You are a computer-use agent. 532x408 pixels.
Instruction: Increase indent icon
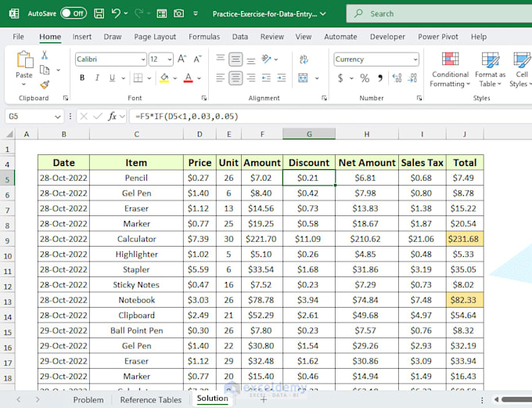point(282,78)
